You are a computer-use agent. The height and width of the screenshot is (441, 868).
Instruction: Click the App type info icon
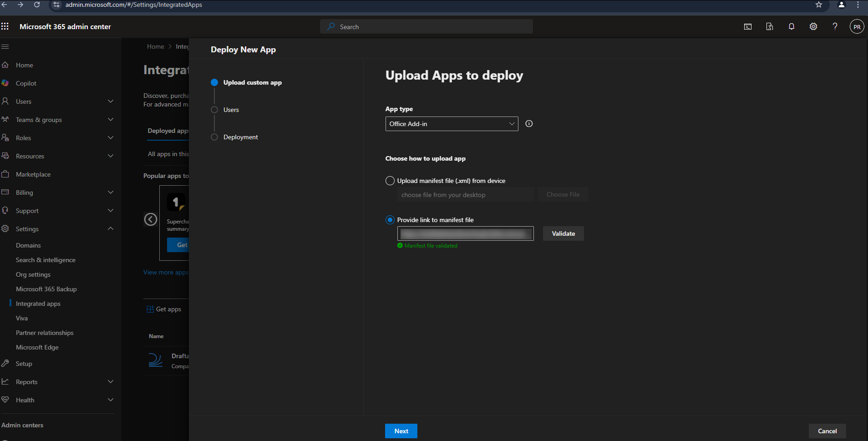coord(528,124)
